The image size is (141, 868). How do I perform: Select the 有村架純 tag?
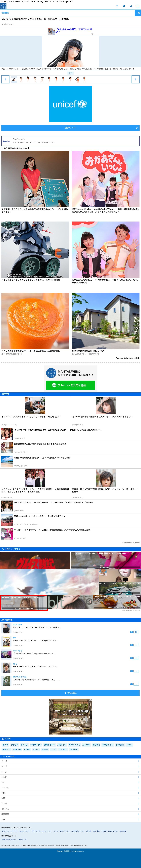coord(96,745)
